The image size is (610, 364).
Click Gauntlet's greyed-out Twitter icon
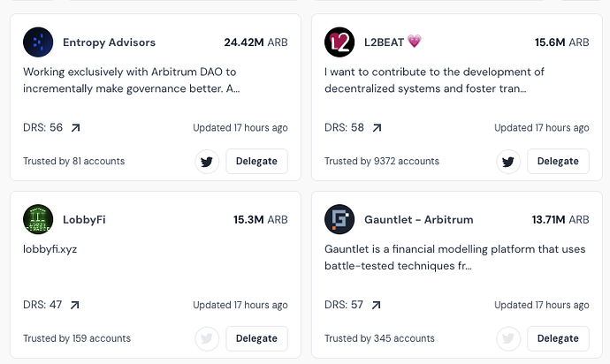(508, 338)
